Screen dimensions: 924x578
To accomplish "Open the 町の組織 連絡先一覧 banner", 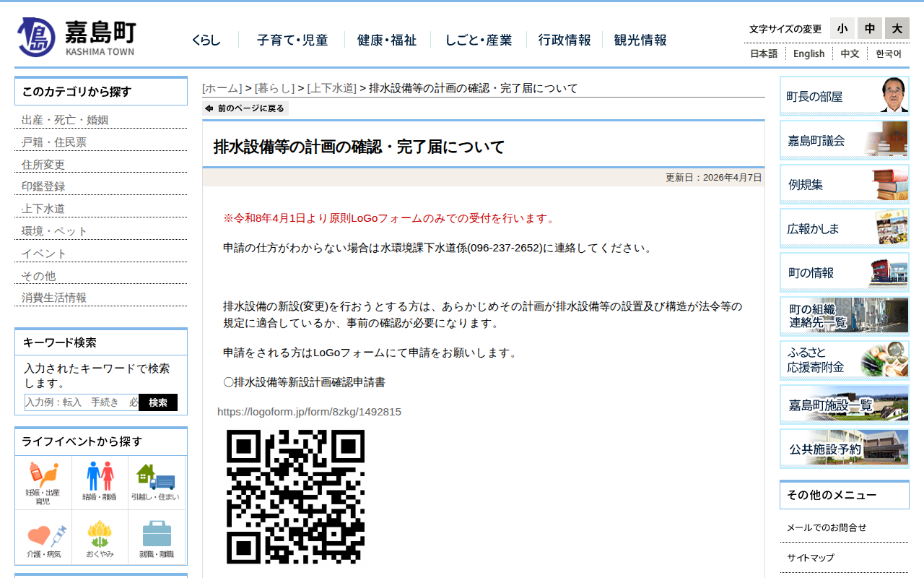I will pos(845,316).
